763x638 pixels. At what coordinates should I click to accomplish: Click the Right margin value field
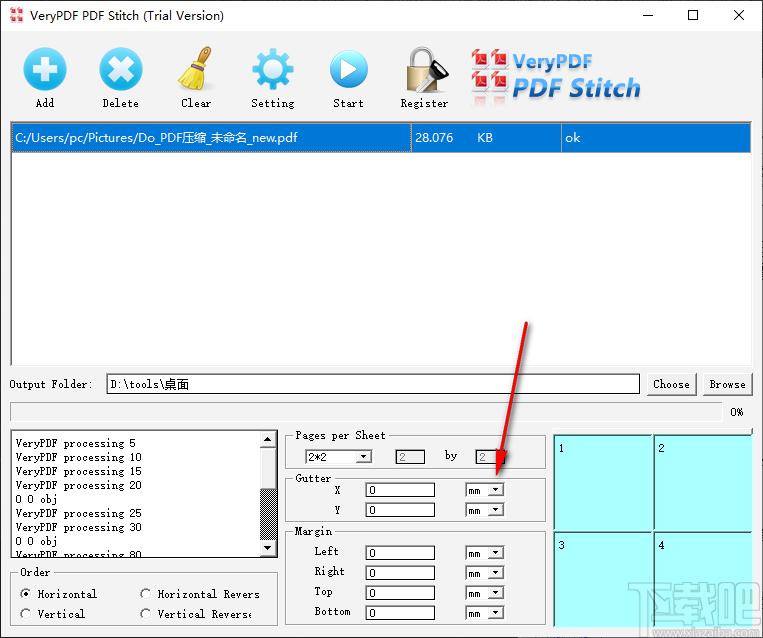click(x=400, y=572)
